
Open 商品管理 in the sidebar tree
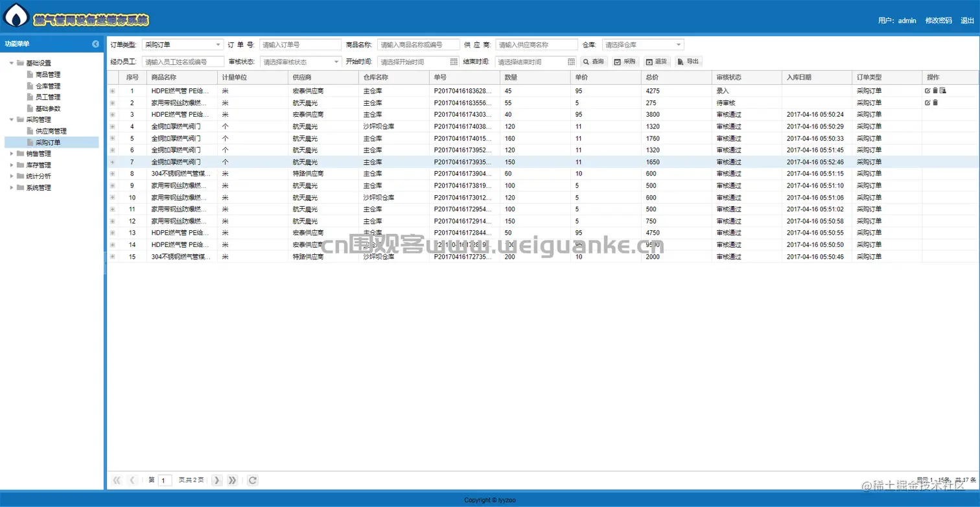point(48,75)
